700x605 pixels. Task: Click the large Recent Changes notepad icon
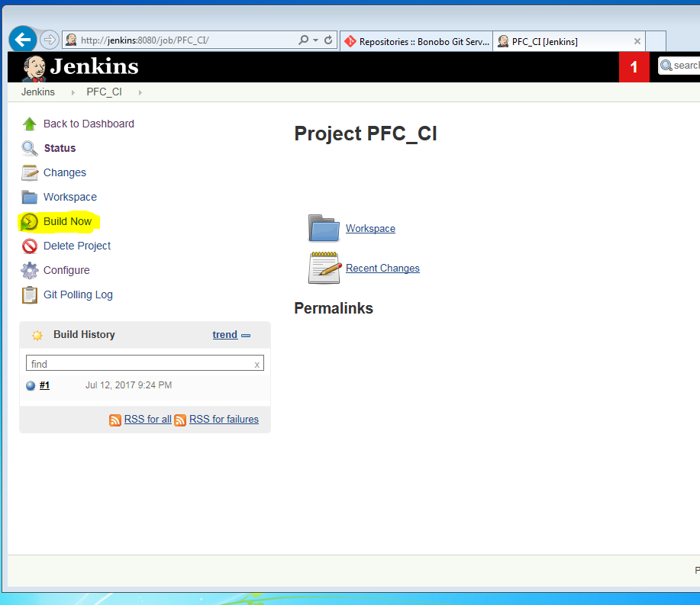point(324,268)
